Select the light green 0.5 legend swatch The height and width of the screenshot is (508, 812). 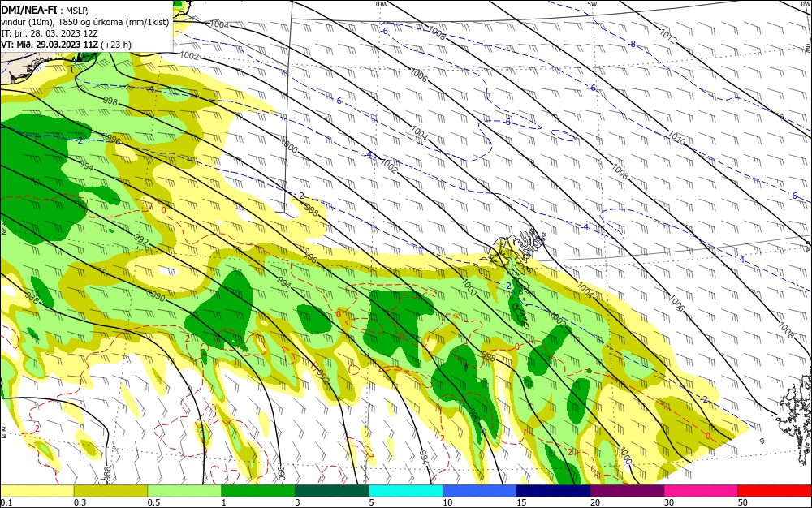(x=184, y=491)
